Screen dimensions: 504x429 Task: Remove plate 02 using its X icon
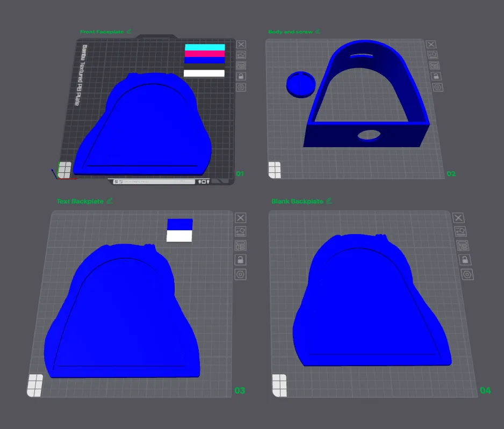(431, 45)
